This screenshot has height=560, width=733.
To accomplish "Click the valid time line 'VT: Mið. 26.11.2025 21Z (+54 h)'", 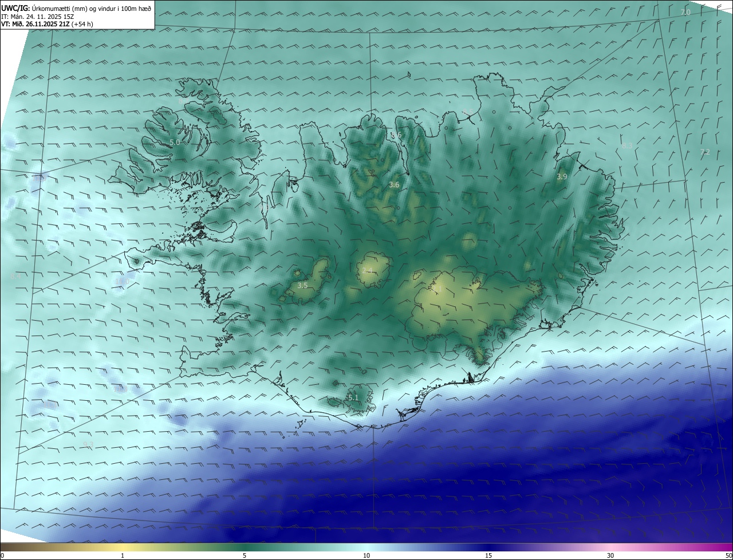I will pyautogui.click(x=47, y=24).
